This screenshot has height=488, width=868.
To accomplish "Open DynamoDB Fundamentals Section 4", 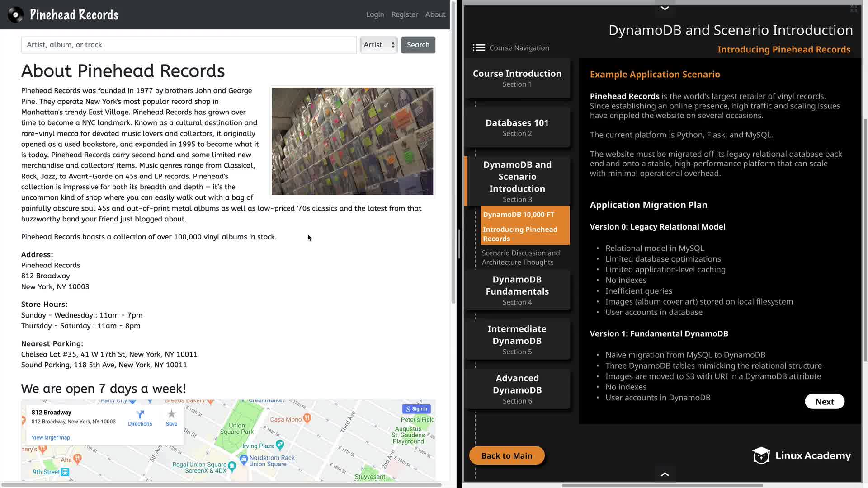I will (517, 290).
